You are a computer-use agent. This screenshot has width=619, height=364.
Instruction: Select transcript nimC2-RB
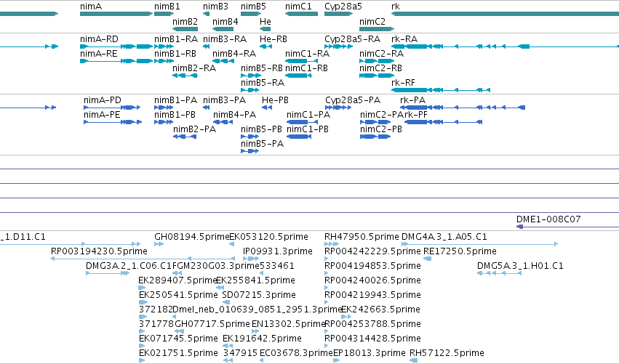[x=380, y=68]
